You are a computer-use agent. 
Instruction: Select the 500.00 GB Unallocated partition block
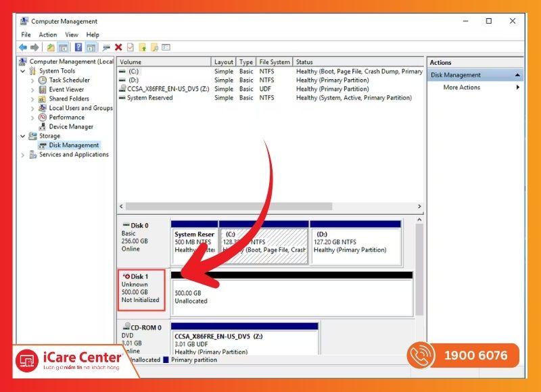point(291,297)
